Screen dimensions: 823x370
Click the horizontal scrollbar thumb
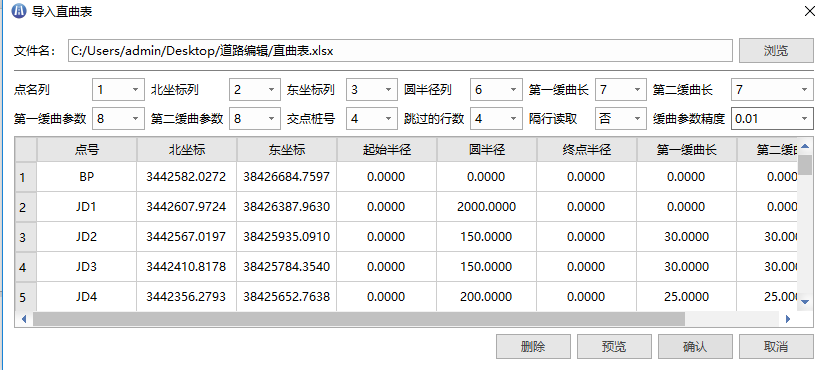[x=359, y=319]
